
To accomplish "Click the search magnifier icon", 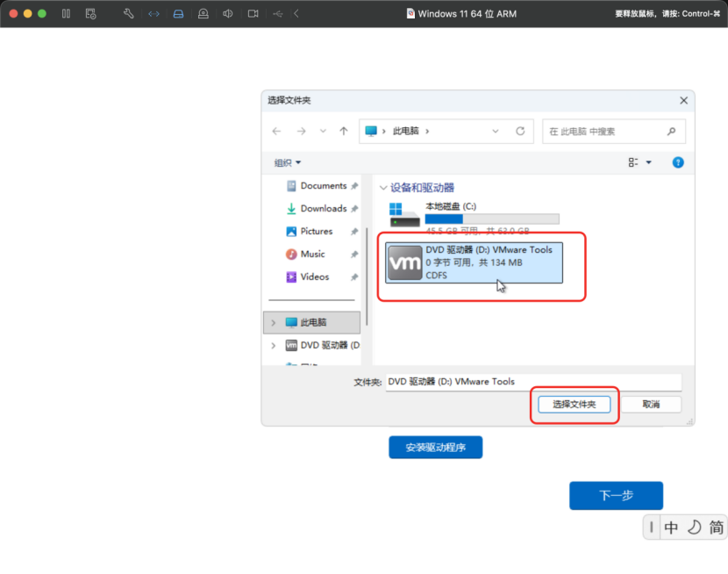I will click(x=671, y=132).
